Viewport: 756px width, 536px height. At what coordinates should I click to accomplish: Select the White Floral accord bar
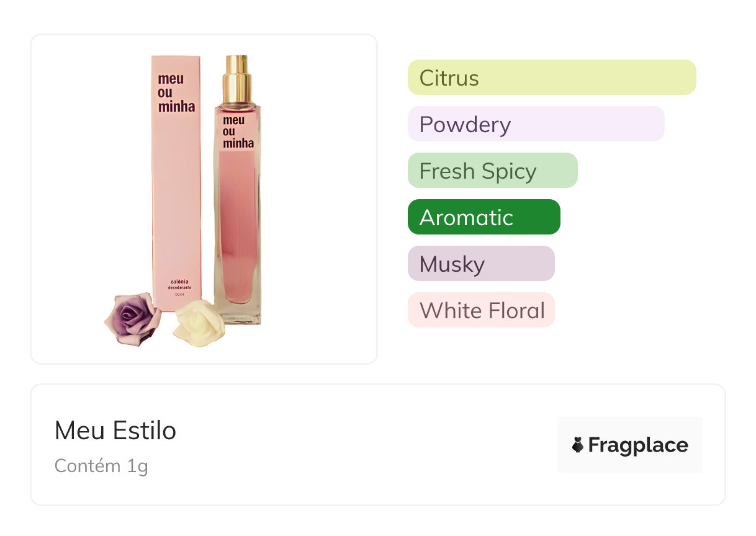tap(480, 310)
